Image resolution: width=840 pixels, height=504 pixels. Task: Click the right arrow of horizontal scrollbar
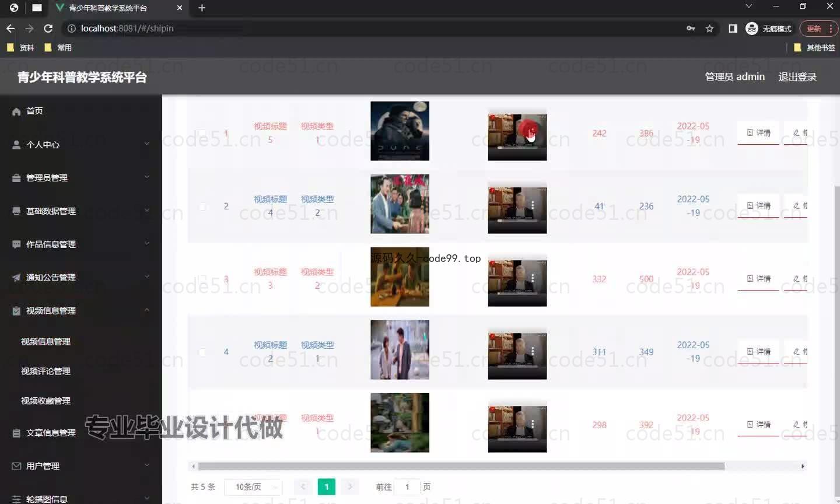click(x=803, y=466)
